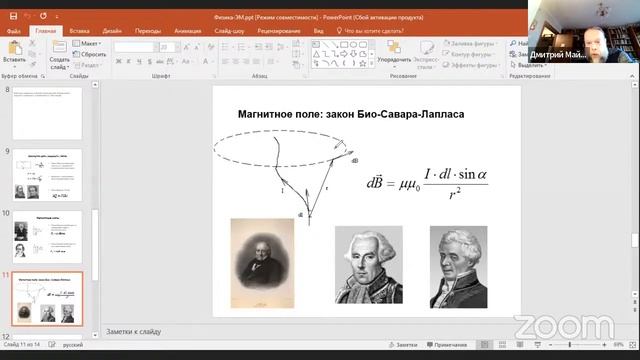
Task: Open Заливка фигуры shape fill dropdown
Action: tap(470, 43)
